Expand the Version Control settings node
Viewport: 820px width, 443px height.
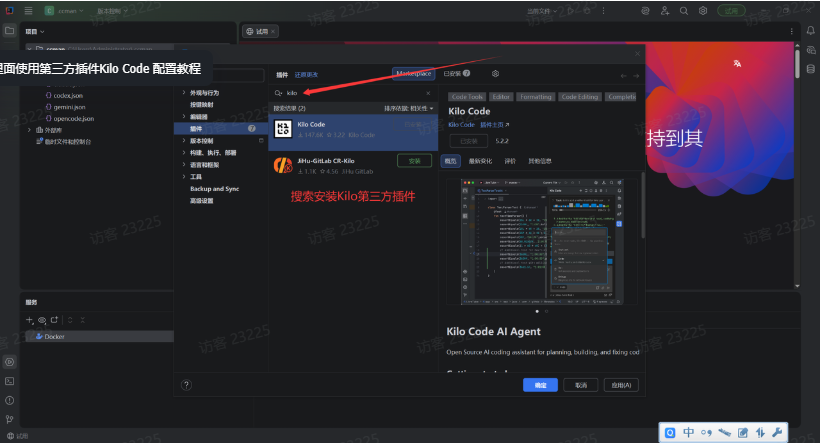[184, 141]
